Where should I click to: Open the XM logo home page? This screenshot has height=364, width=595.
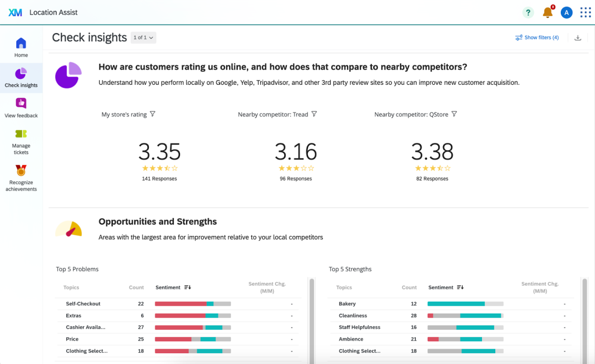[x=15, y=12]
